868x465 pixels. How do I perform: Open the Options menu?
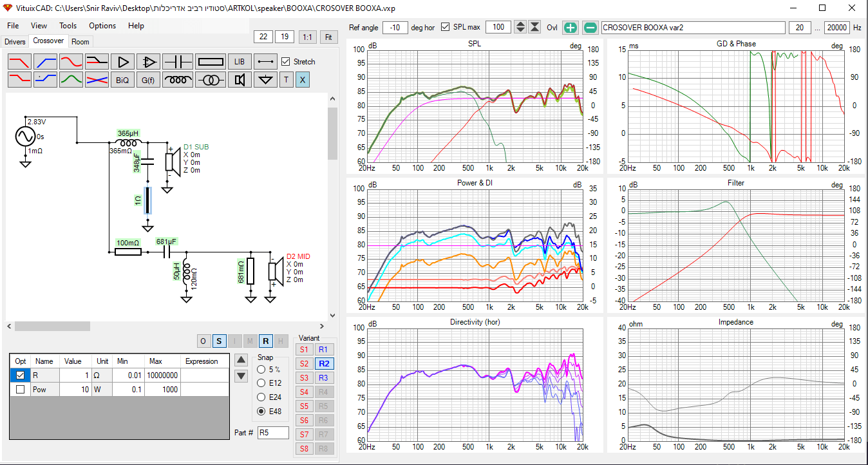tap(102, 26)
